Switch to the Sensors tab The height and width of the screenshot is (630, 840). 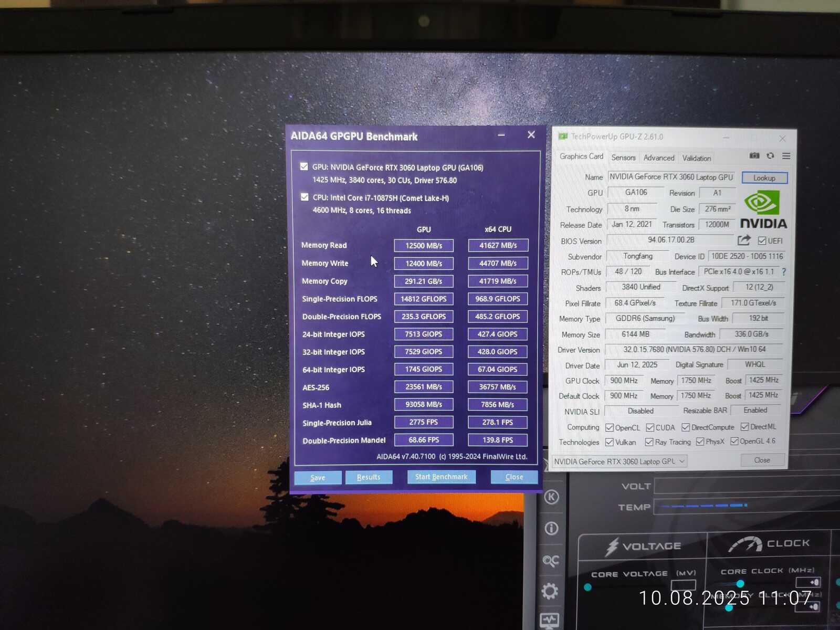click(x=623, y=157)
